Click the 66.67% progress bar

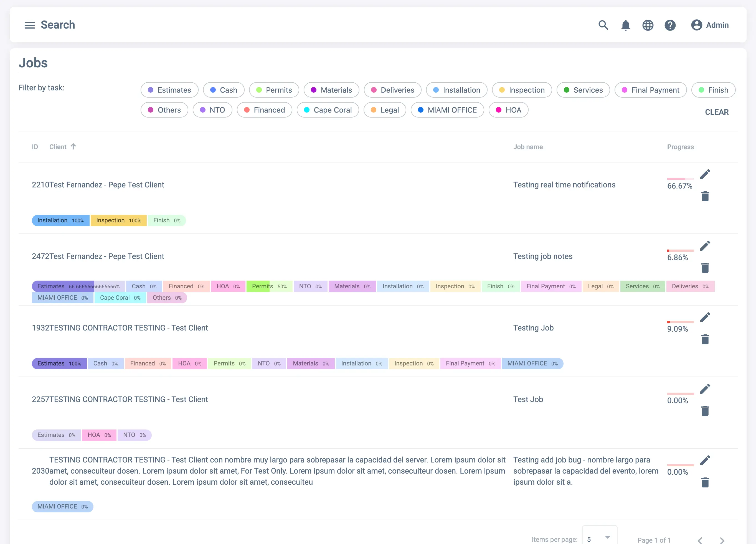(x=680, y=179)
